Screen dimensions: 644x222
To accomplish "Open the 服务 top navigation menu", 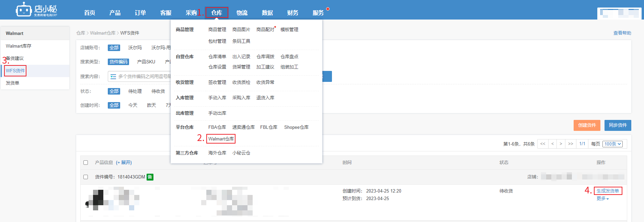I will [x=318, y=13].
